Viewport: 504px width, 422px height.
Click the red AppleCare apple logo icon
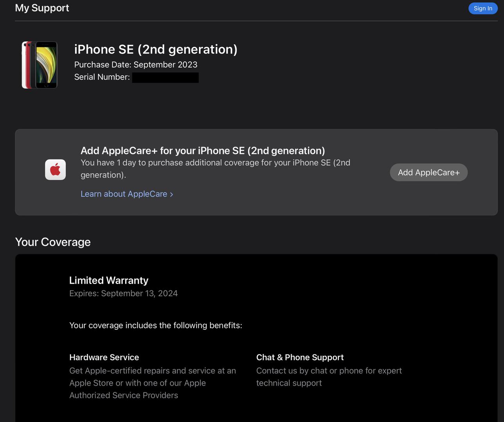[56, 170]
